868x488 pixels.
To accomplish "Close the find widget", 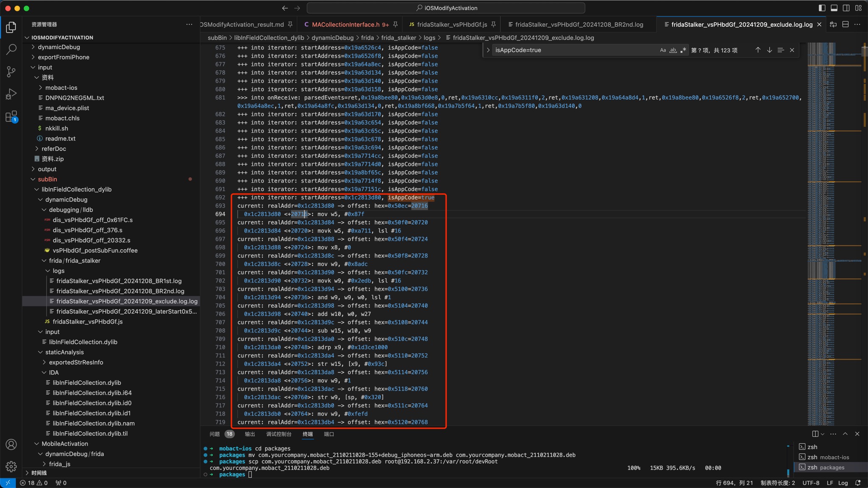I will [792, 50].
